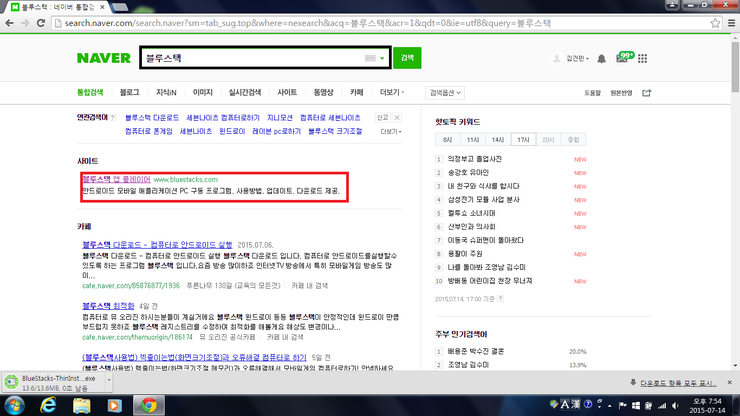This screenshot has width=740, height=416.
Task: Expand related searches 더보기
Action: click(x=391, y=132)
